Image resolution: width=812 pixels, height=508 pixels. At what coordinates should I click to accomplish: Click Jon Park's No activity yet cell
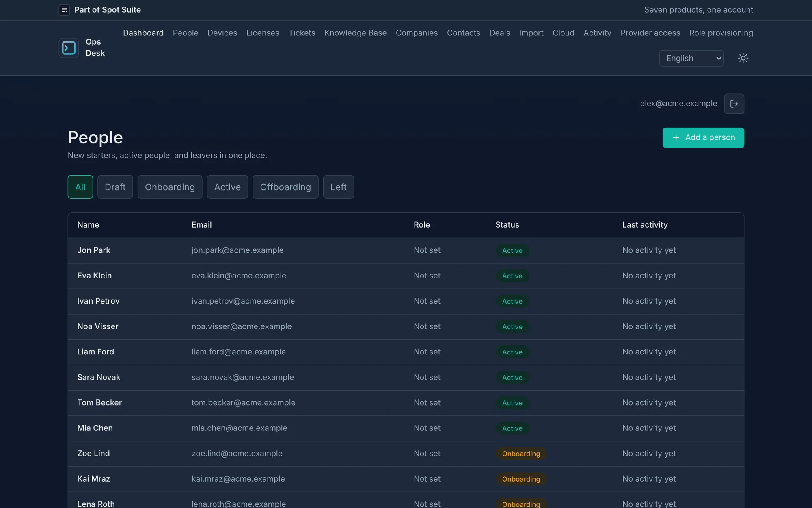(x=649, y=250)
